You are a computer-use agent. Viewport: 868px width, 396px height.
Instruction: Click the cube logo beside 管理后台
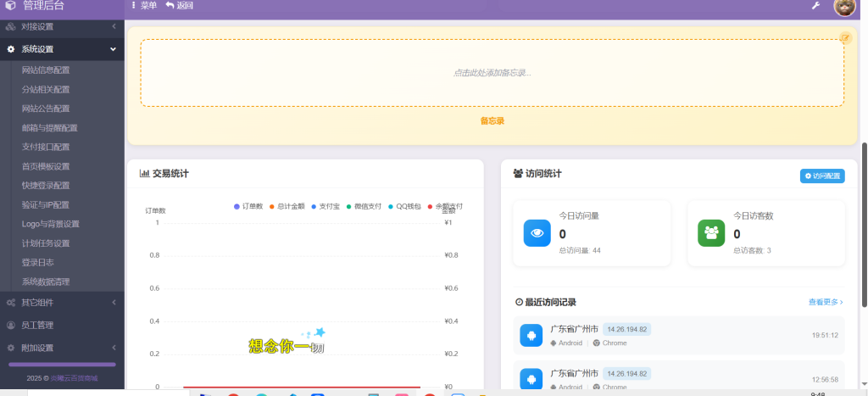coord(10,6)
